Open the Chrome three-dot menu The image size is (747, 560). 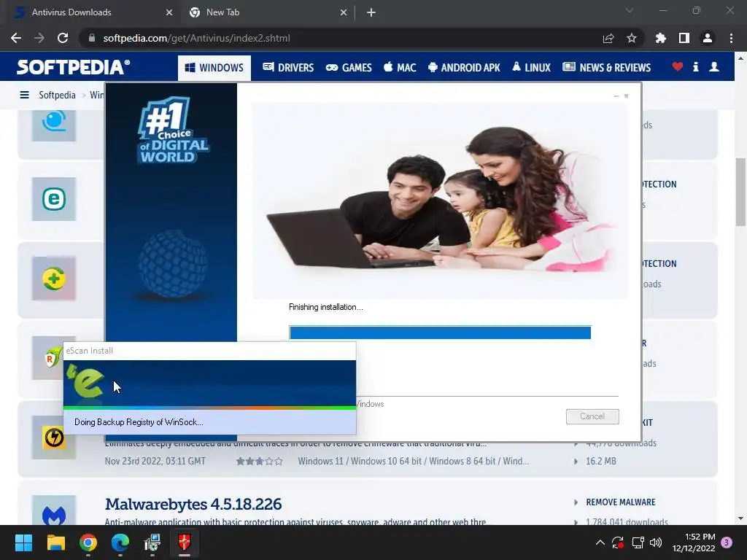(731, 38)
